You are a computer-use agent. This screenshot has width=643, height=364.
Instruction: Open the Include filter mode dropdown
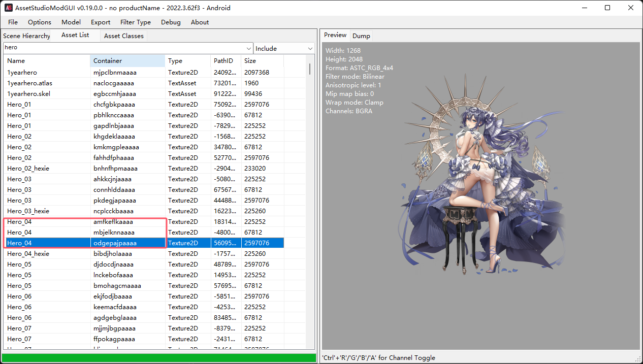pyautogui.click(x=284, y=48)
